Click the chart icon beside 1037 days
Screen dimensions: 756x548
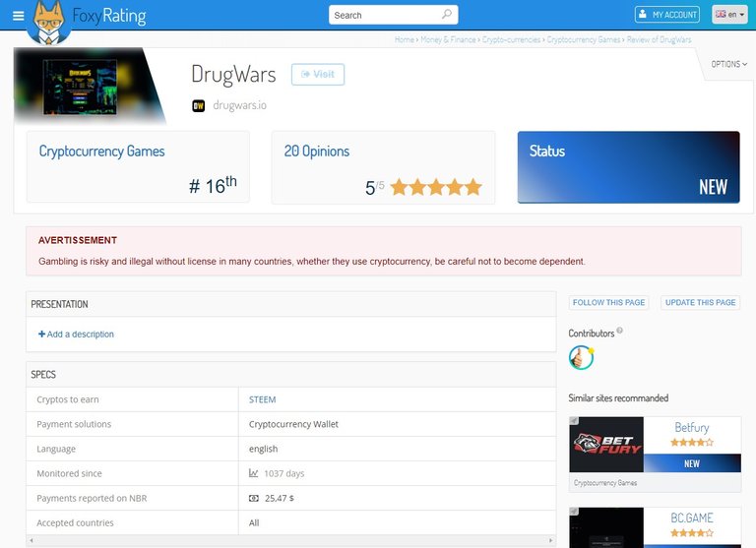(254, 473)
